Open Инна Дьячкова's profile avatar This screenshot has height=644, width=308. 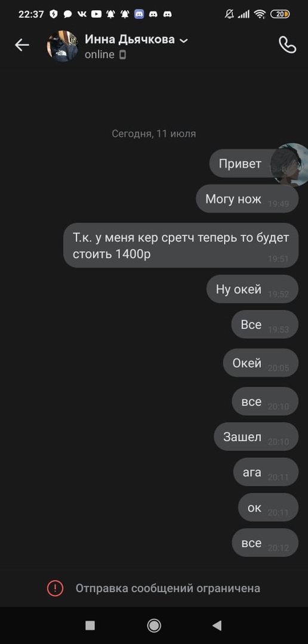[x=63, y=46]
